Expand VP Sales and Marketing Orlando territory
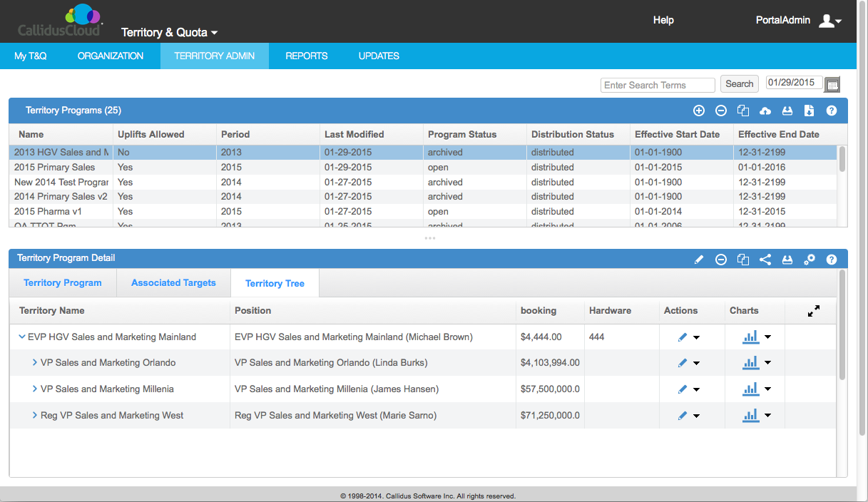This screenshot has height=502, width=868. (34, 362)
